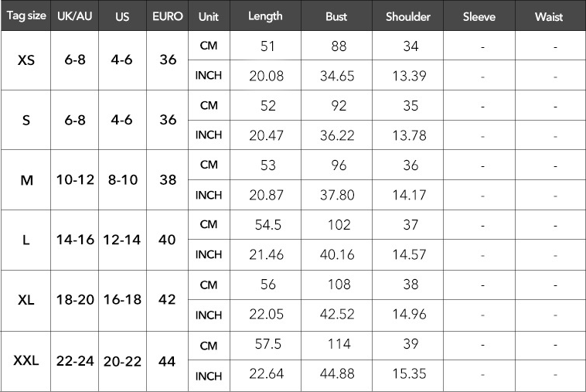Click the XS tag size cell
The image size is (586, 392).
pos(26,60)
